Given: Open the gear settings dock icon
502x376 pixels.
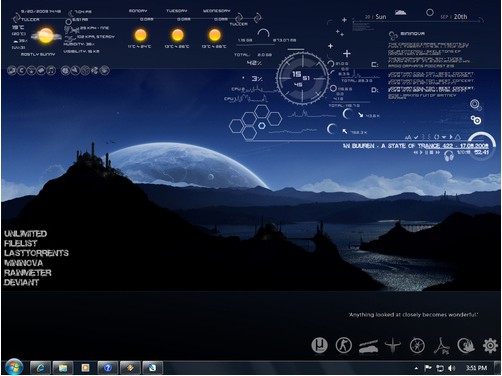Looking at the screenshot, I should tap(490, 345).
